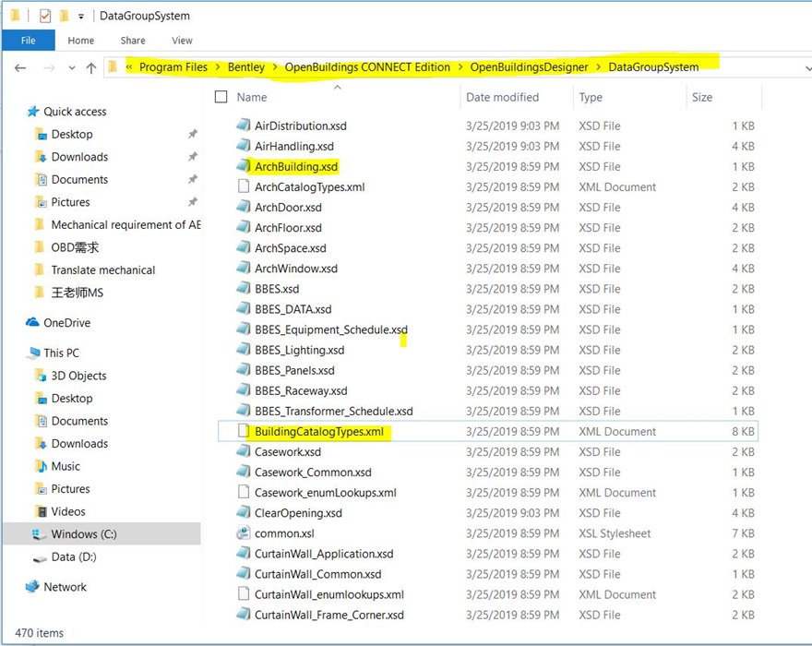Select the BBES_Raceway.xsd file

[301, 390]
